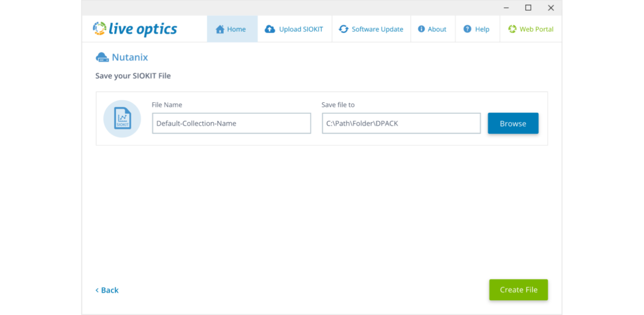This screenshot has height=315, width=644.
Task: Open the Help tab
Action: click(x=478, y=29)
